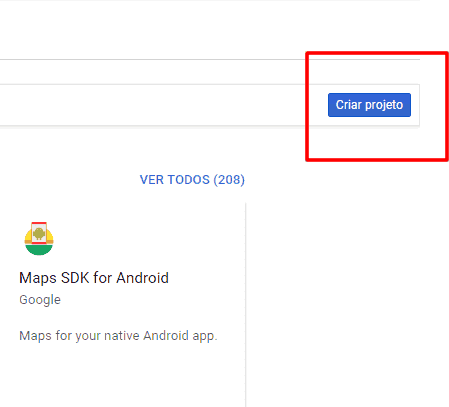The width and height of the screenshot is (449, 407).
Task: Click the word projeto on the blue button
Action: tap(384, 105)
